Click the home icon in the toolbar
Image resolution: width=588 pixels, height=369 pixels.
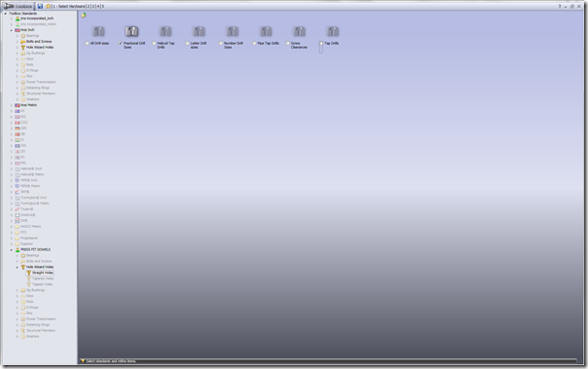[x=48, y=6]
